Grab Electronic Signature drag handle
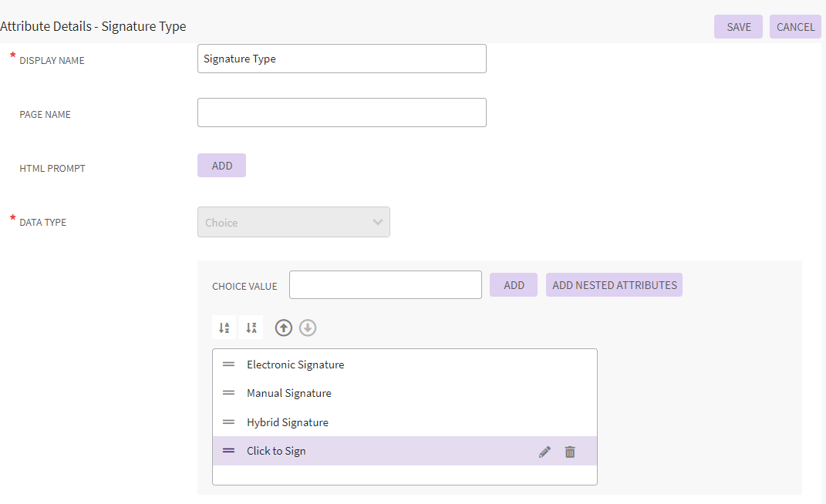 click(228, 365)
